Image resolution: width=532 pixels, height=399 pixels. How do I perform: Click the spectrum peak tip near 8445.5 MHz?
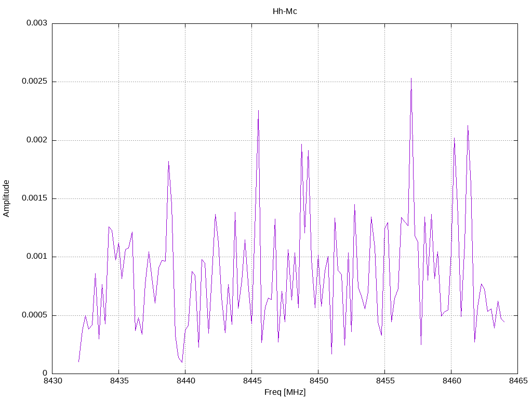(259, 111)
